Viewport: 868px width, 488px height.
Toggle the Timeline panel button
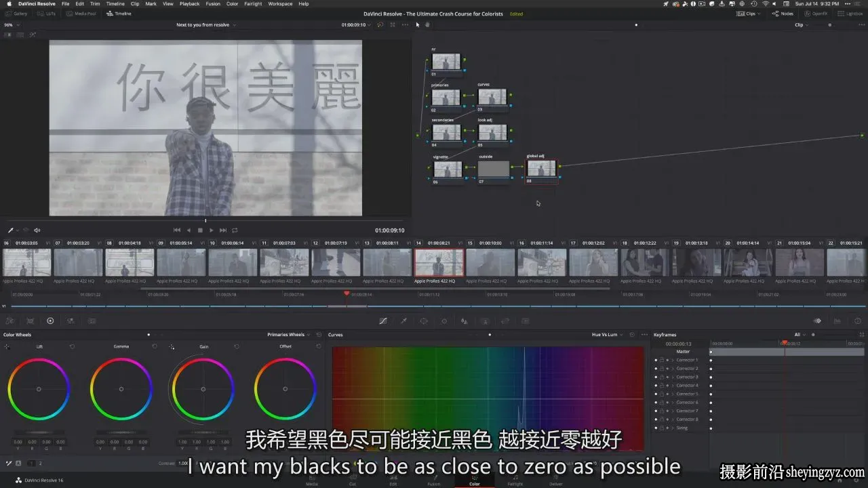click(x=119, y=14)
